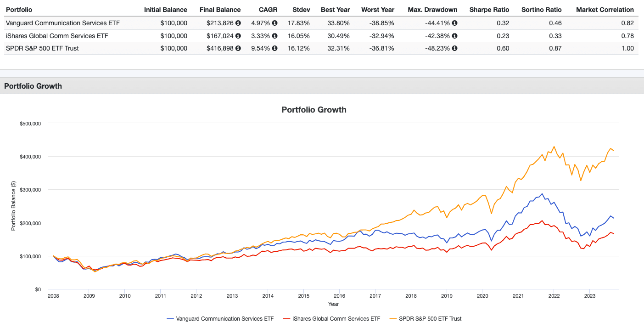
Task: Click the 1.00 market correlation value
Action: (627, 48)
